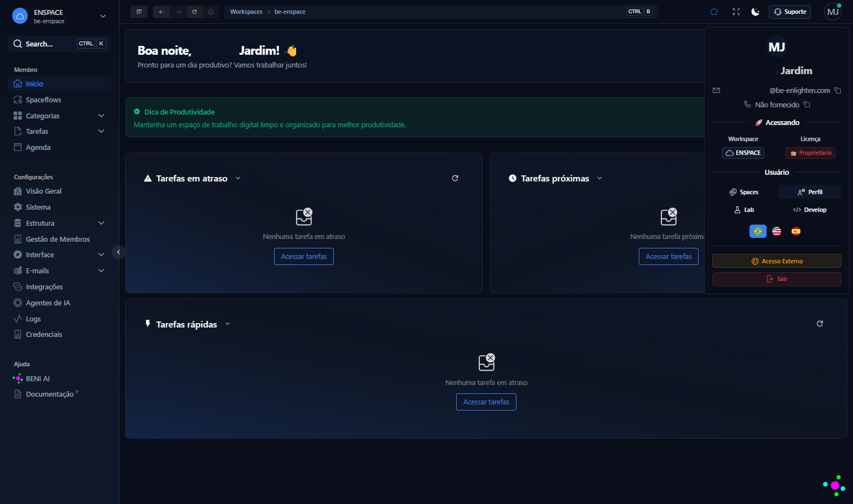The width and height of the screenshot is (853, 504).
Task: Click 'Acessar tarefas' under Tarefas em atraso
Action: pos(304,257)
